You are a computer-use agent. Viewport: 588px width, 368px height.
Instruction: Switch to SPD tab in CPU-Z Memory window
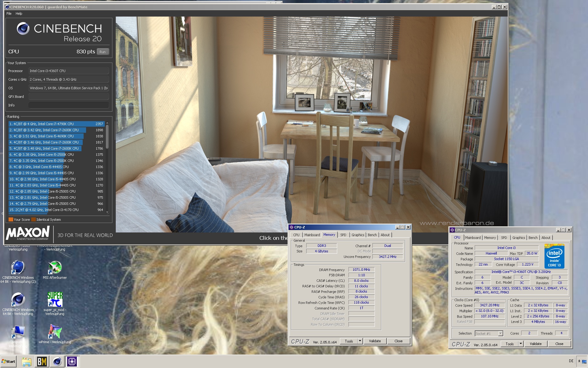coord(343,235)
